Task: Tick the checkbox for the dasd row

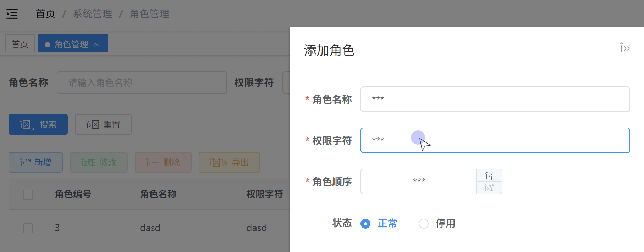Action: tap(28, 228)
